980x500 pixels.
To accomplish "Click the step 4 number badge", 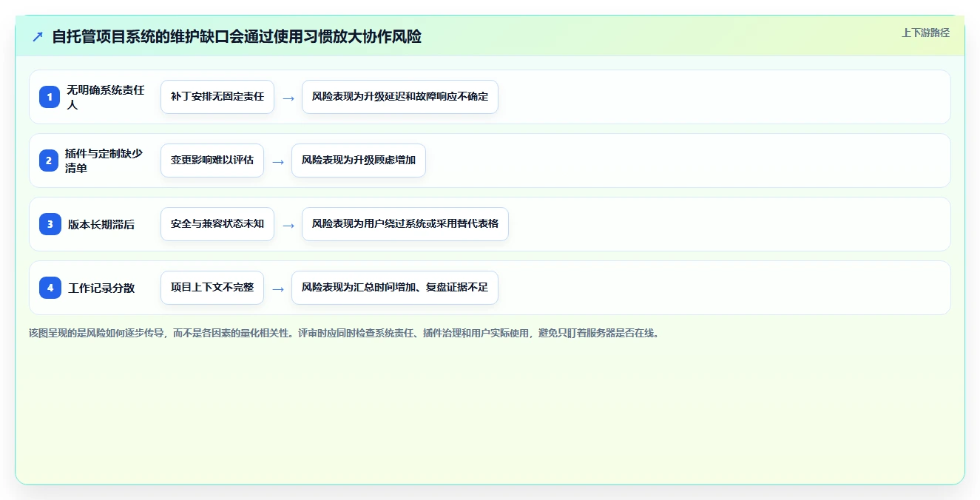I will pos(50,288).
